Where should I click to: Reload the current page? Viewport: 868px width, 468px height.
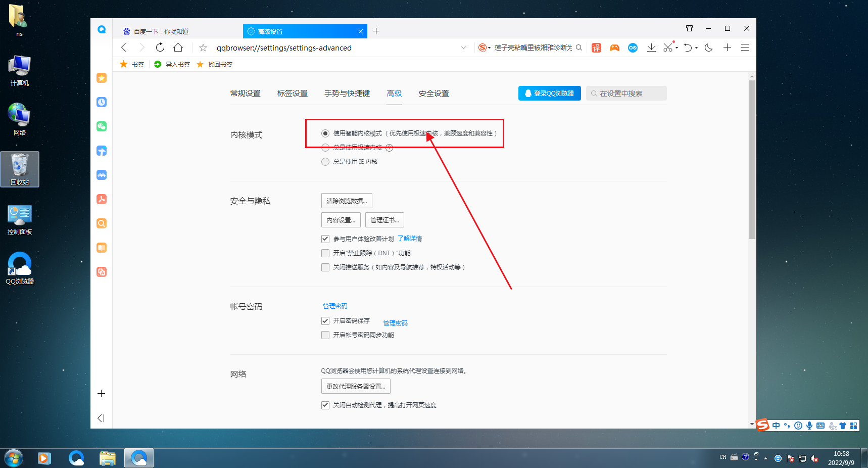click(160, 48)
